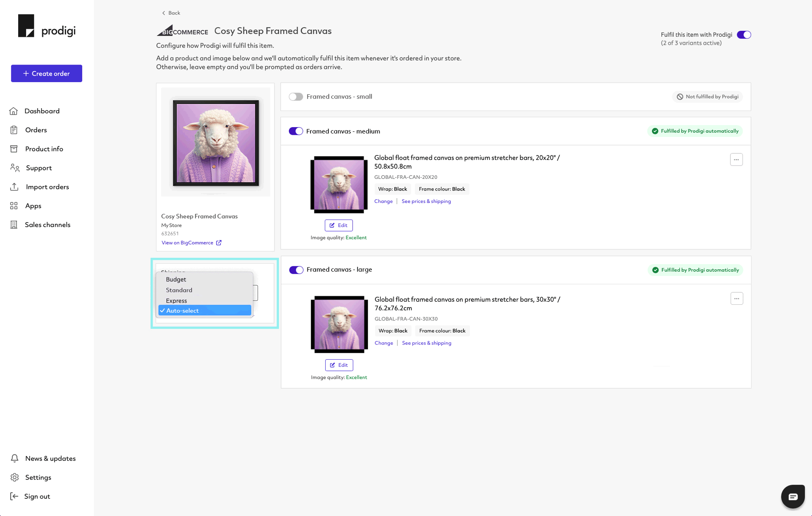Screen dimensions: 812x516
Task: Toggle the Framed canvas - medium variant on
Action: [x=295, y=131]
